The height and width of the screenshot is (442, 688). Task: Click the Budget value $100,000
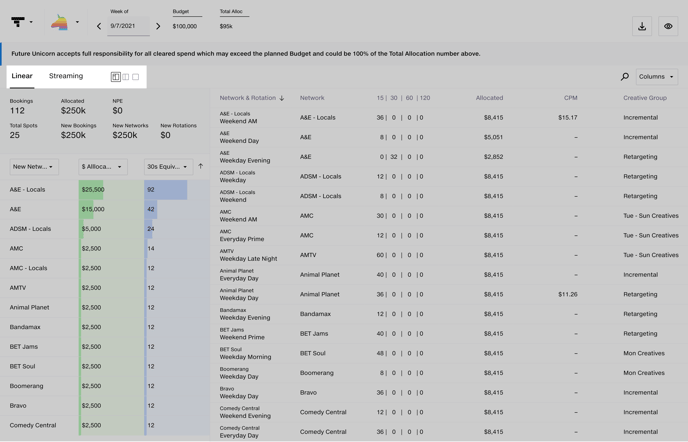click(x=185, y=26)
